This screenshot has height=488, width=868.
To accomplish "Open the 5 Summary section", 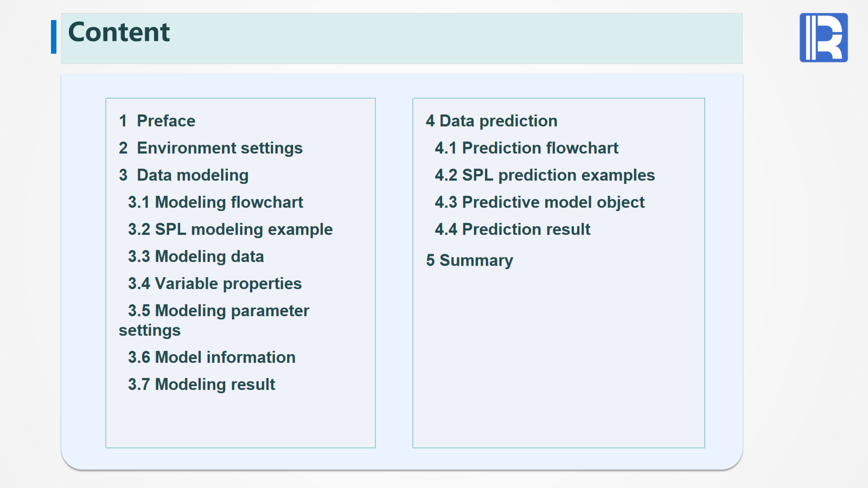I will coord(469,260).
